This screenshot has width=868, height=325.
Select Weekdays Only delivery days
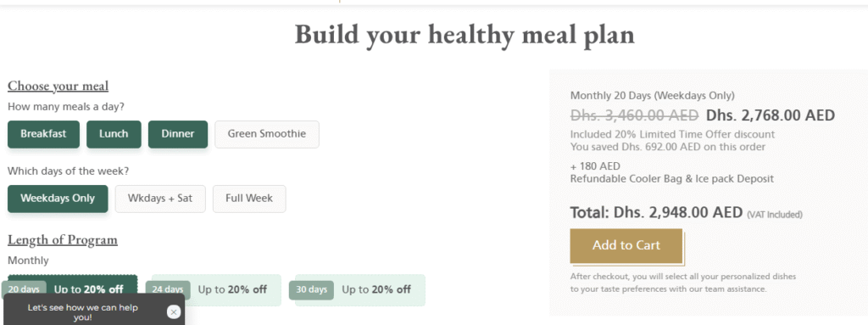pyautogui.click(x=58, y=199)
